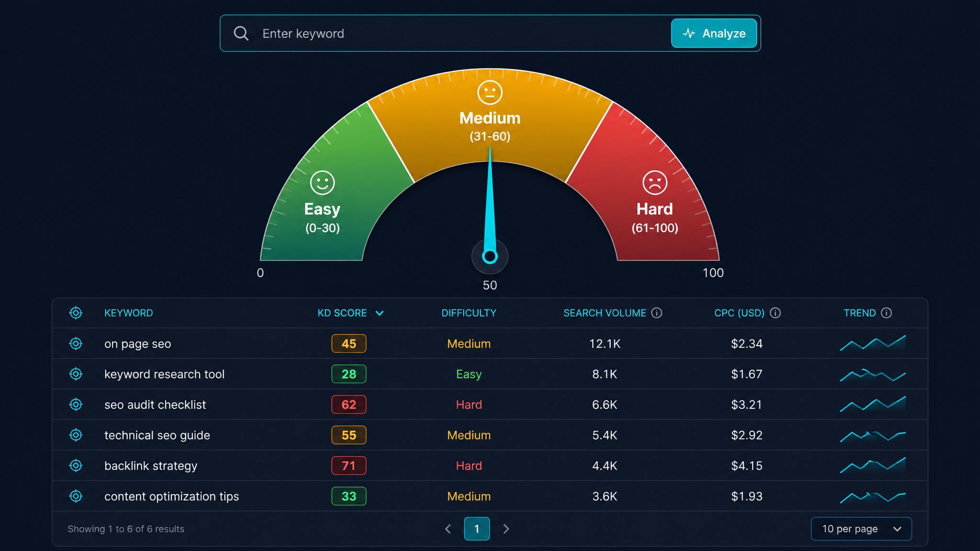
Task: Open the seo audit checklist keyword
Action: (155, 405)
